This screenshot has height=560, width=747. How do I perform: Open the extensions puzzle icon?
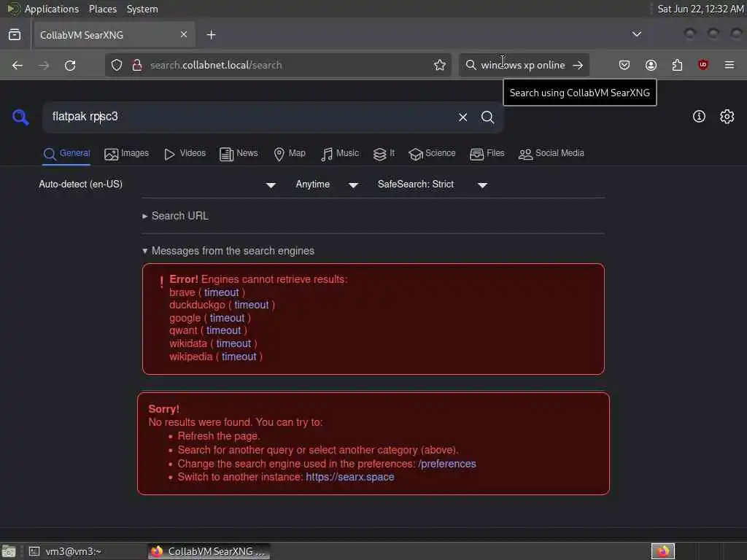pyautogui.click(x=677, y=65)
